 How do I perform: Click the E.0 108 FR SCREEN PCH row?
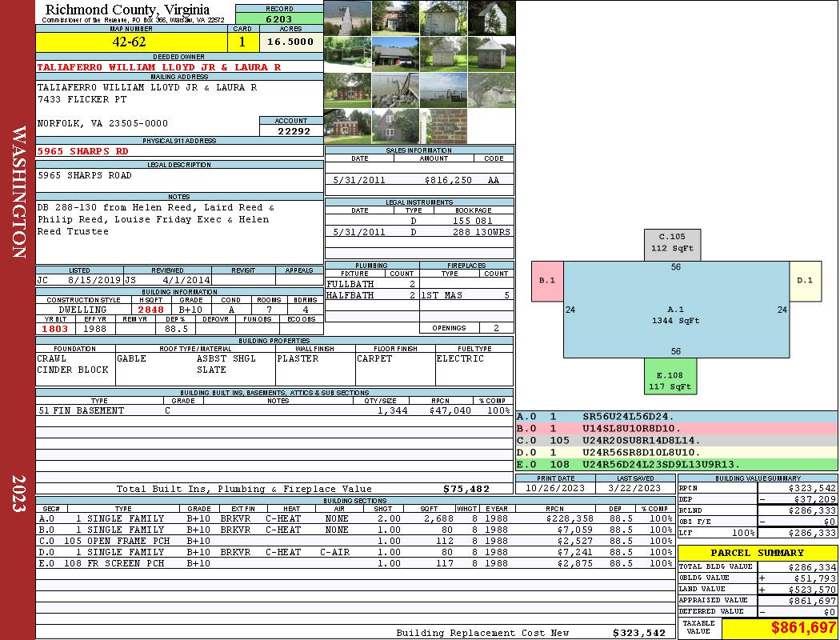pos(355,563)
